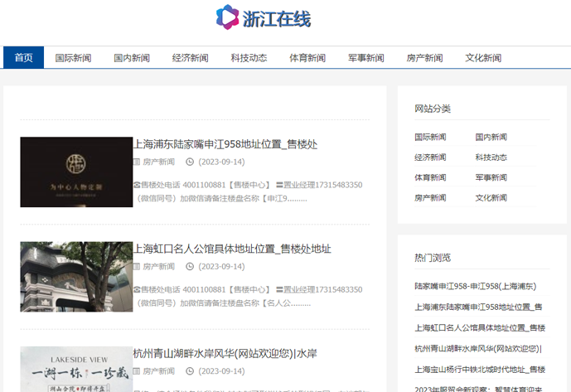The height and width of the screenshot is (392, 571).
Task: Click the 浙江在线 logo icon
Action: point(226,17)
